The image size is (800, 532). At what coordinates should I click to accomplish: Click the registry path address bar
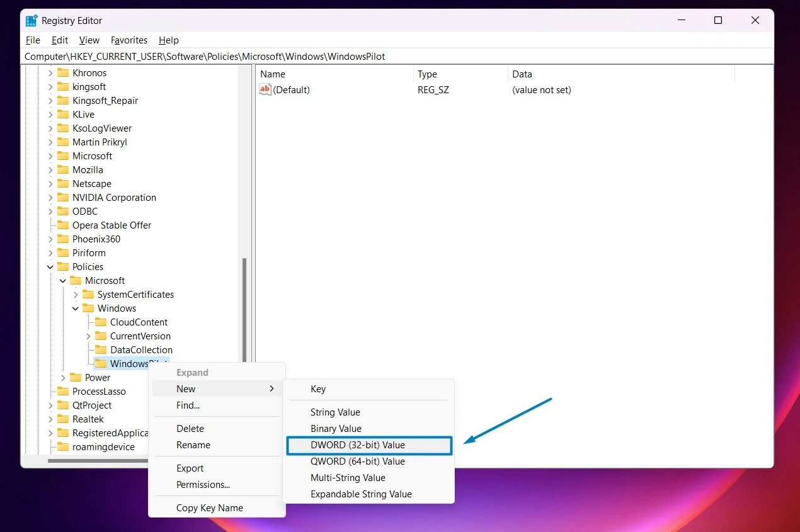click(397, 56)
